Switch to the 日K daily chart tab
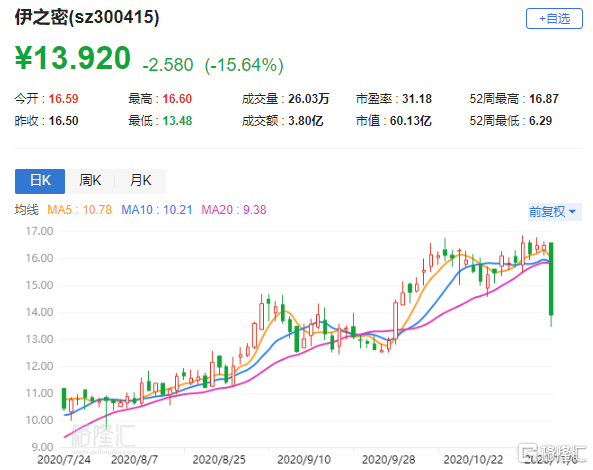The height and width of the screenshot is (470, 593). [x=40, y=181]
